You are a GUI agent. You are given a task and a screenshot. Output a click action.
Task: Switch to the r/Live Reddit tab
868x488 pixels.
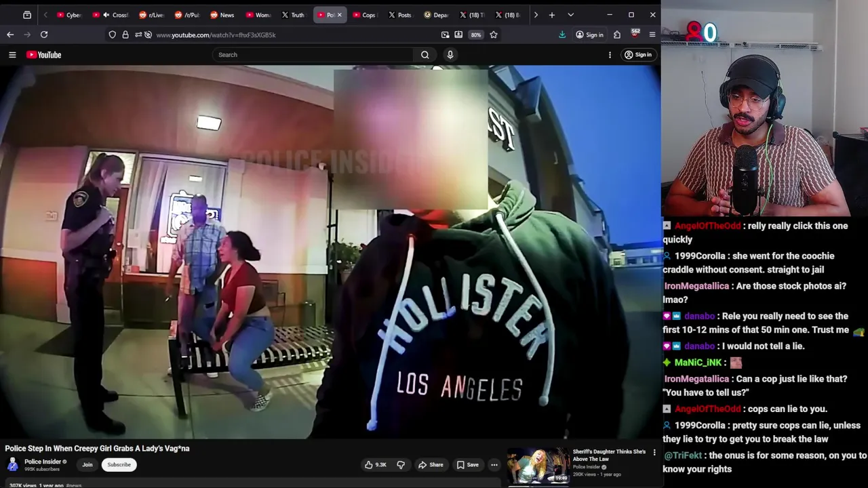152,15
